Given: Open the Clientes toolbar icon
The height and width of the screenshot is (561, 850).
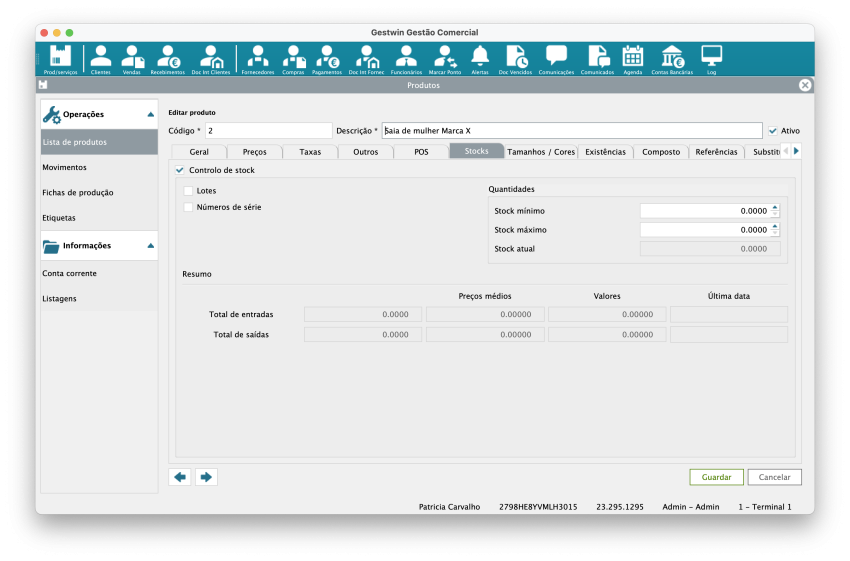Looking at the screenshot, I should [x=101, y=58].
